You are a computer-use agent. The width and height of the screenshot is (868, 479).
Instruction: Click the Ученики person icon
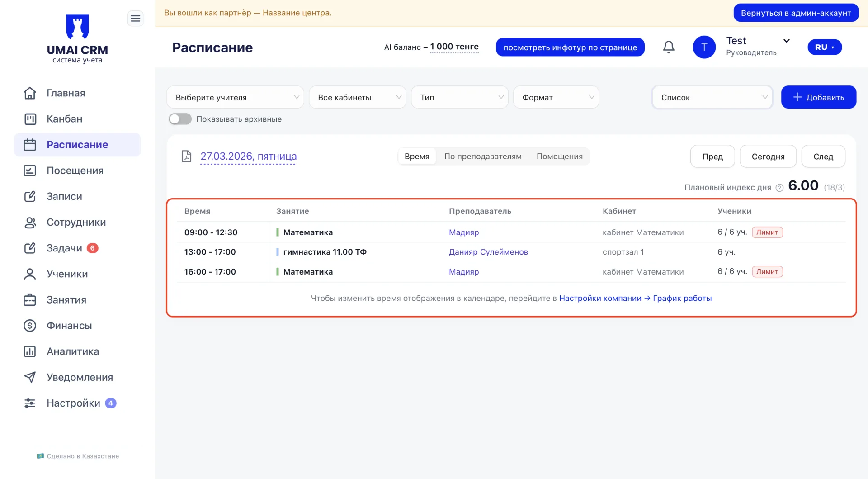[30, 274]
